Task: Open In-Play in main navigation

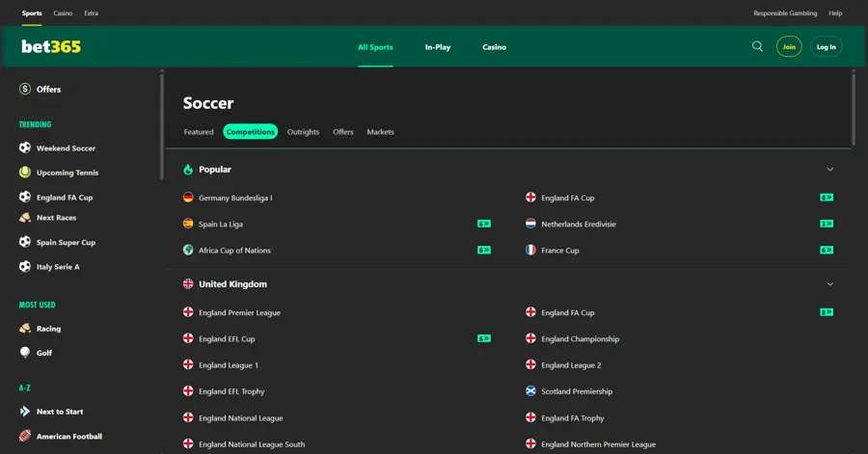Action: point(437,47)
